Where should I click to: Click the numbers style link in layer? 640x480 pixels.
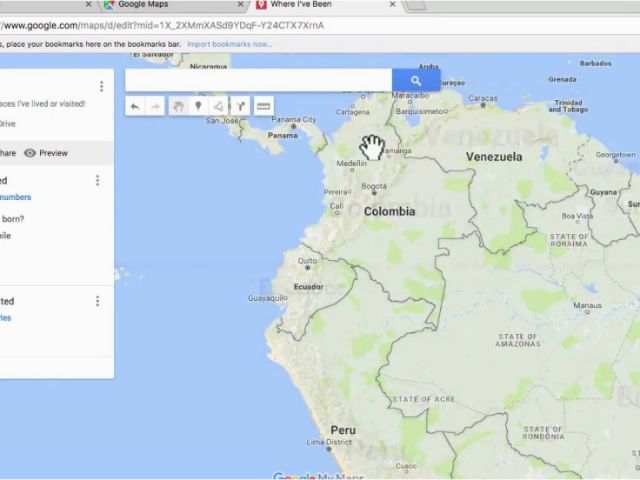(x=16, y=197)
